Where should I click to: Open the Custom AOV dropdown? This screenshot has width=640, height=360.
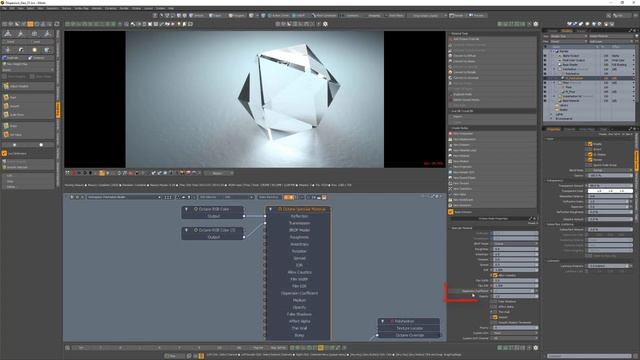pyautogui.click(x=516, y=333)
